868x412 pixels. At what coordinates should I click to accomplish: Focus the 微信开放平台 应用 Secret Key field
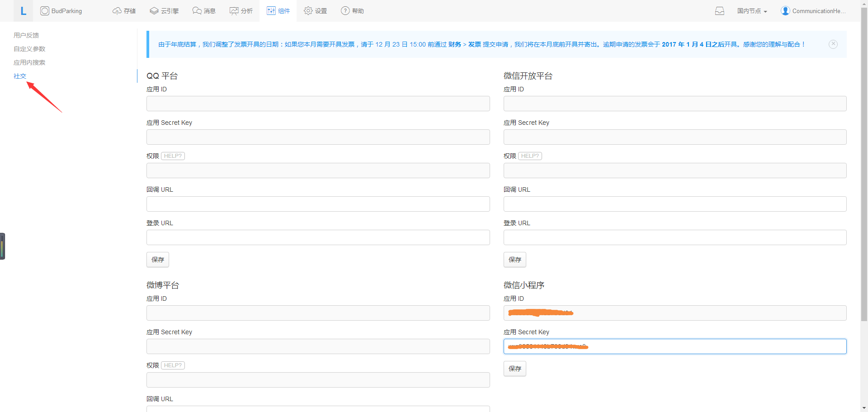(x=675, y=137)
